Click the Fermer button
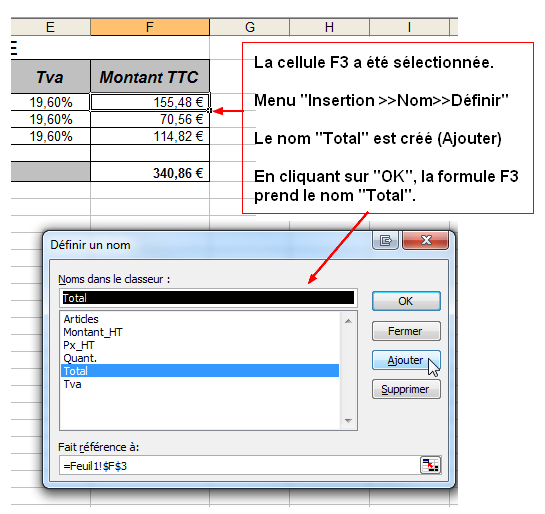The height and width of the screenshot is (514, 545). (x=406, y=331)
